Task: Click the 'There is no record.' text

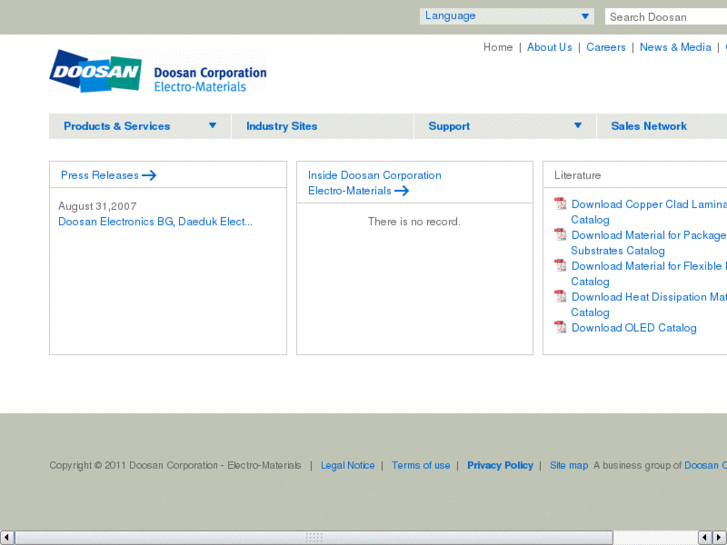Action: tap(414, 222)
